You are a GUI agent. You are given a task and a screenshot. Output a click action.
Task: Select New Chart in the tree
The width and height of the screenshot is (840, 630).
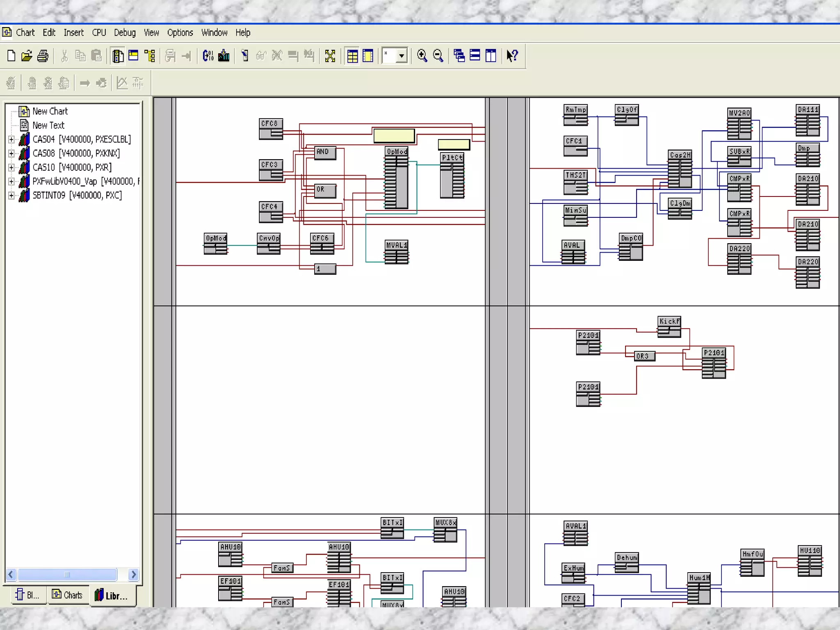(x=50, y=111)
